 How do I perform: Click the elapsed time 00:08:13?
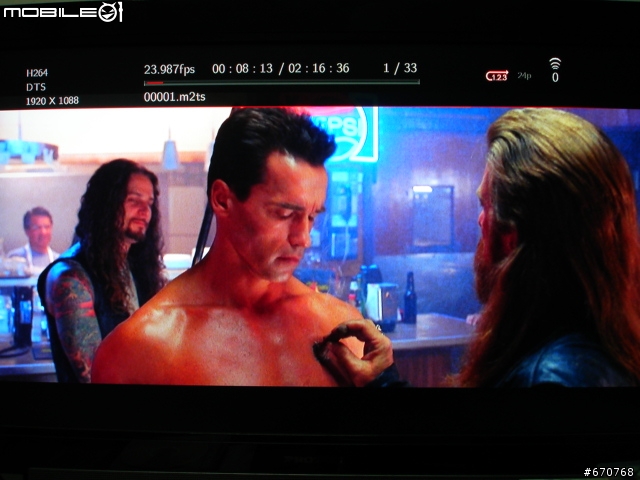(x=242, y=69)
